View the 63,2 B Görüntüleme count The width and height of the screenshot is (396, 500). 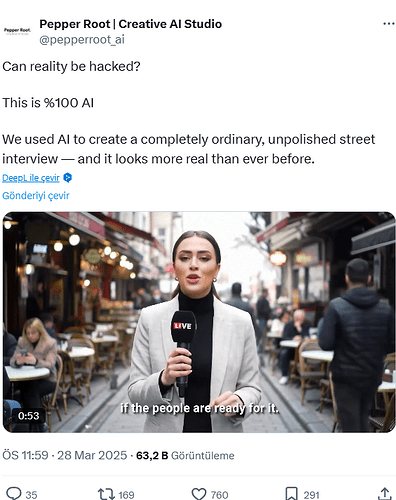tap(185, 455)
